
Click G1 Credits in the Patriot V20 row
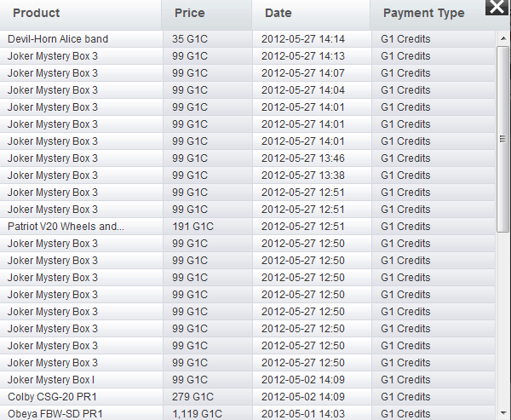tap(405, 227)
